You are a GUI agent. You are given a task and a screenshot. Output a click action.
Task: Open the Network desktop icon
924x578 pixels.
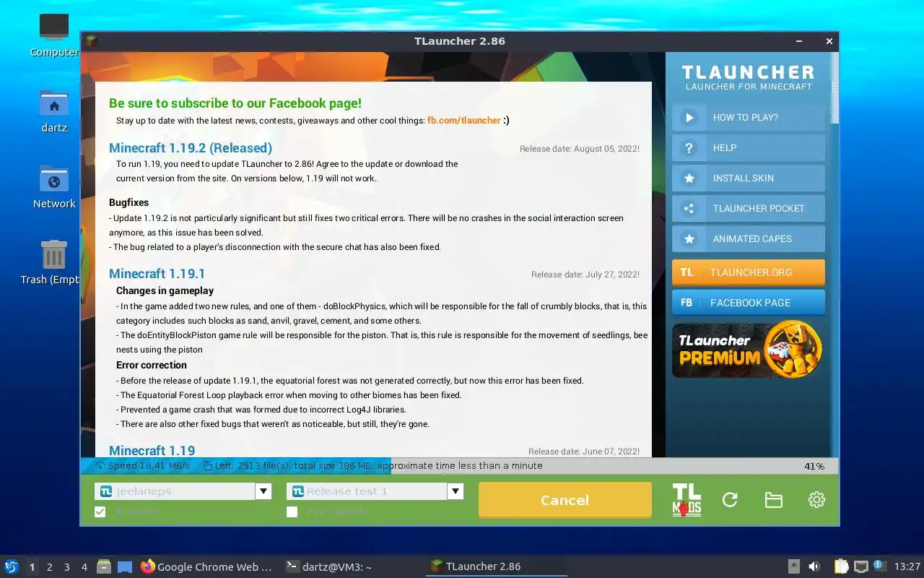pos(54,179)
